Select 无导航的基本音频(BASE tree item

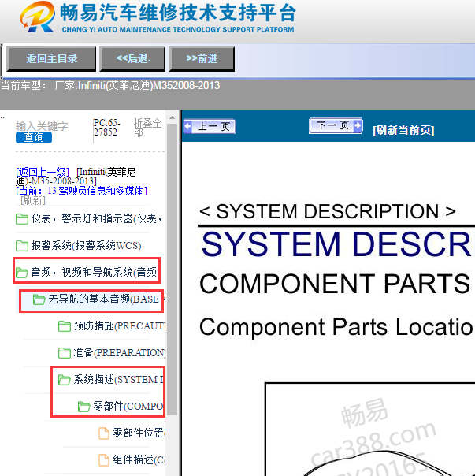pyautogui.click(x=103, y=299)
